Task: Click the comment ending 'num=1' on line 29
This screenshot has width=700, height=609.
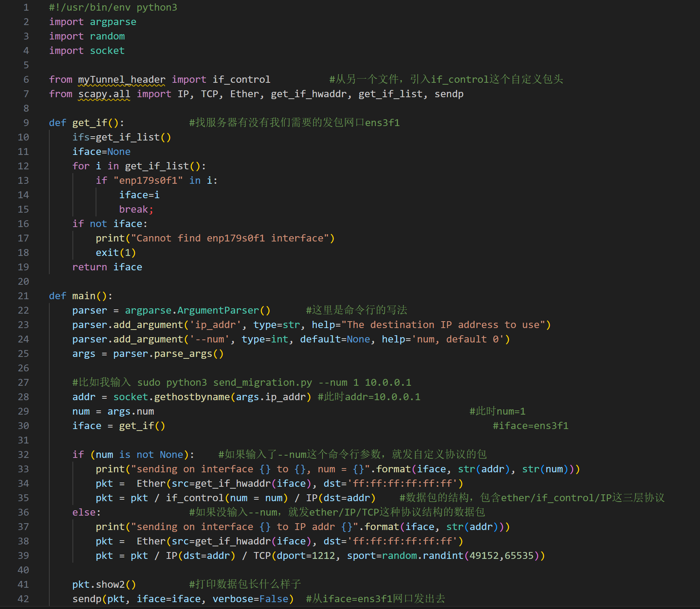Action: [x=497, y=412]
